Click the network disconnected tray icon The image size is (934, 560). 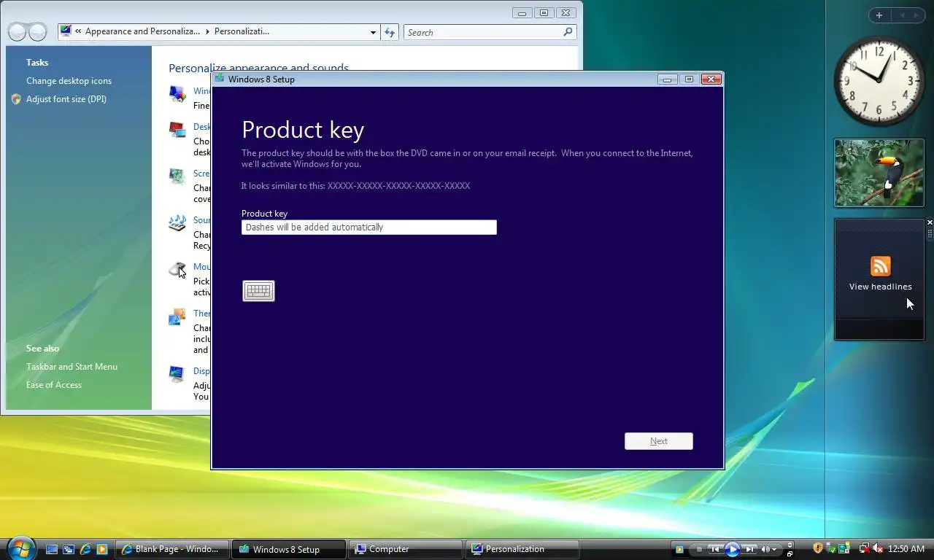864,548
